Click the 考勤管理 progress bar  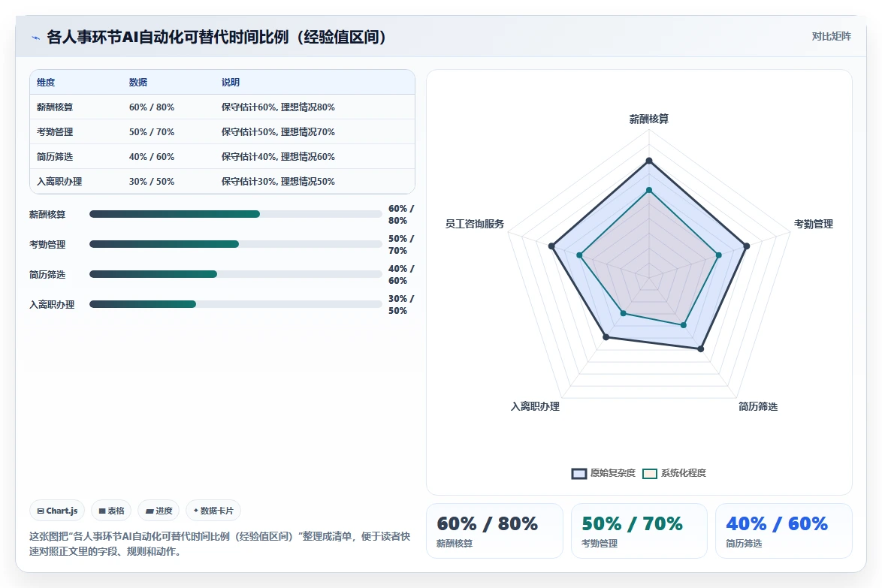click(x=236, y=244)
